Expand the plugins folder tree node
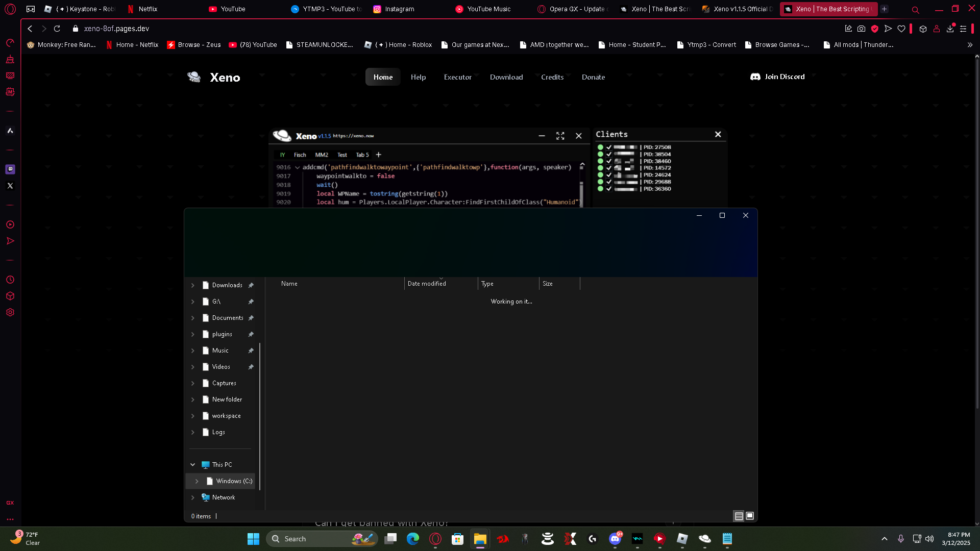Image resolution: width=980 pixels, height=551 pixels. pos(193,334)
